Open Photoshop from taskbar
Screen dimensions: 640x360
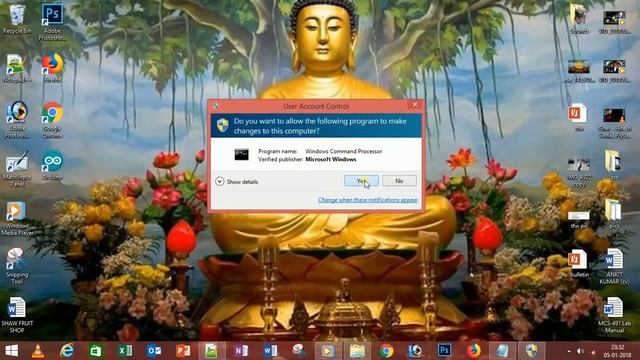click(x=444, y=351)
